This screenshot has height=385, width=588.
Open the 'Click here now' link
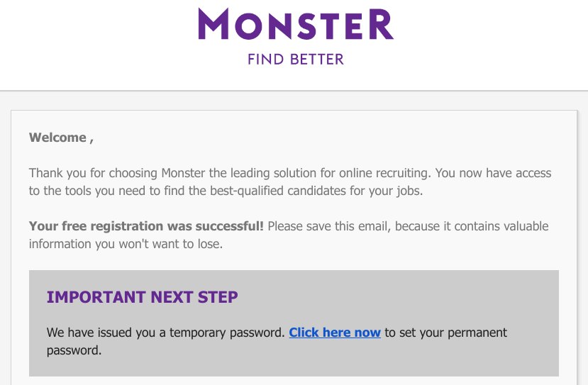(x=335, y=333)
